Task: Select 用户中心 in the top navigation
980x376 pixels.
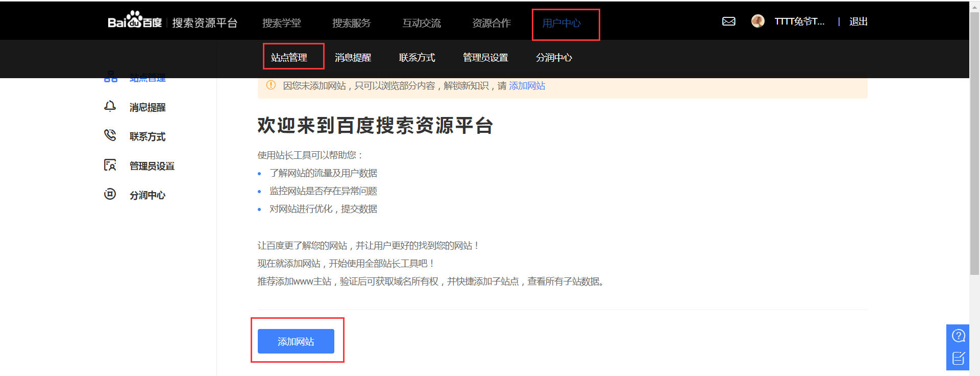Action: coord(561,23)
